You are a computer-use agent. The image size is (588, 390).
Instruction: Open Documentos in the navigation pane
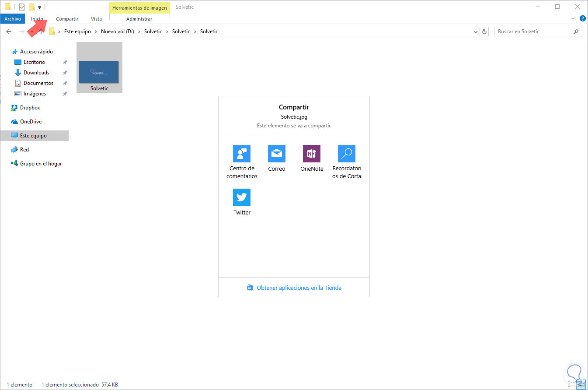point(38,83)
